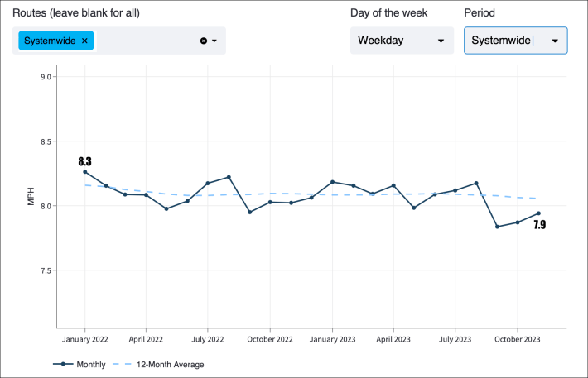The height and width of the screenshot is (378, 588).
Task: Click the July 2023 x-axis label
Action: [x=455, y=338]
